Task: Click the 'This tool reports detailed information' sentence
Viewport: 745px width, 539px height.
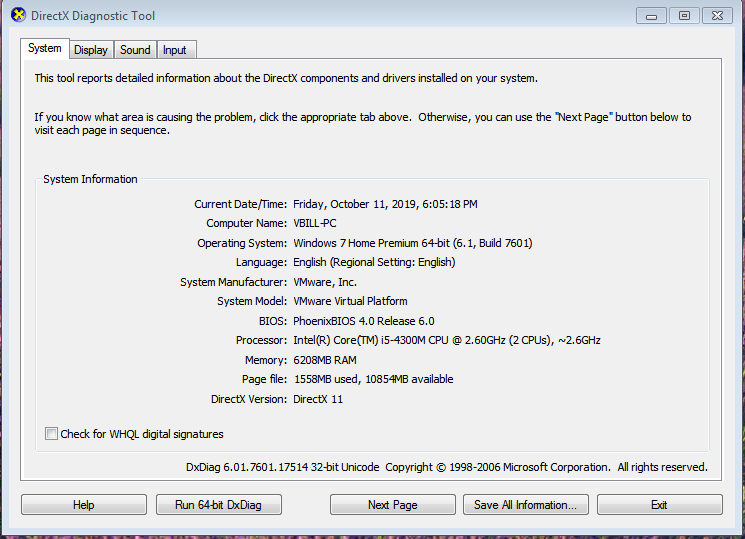Action: point(286,78)
